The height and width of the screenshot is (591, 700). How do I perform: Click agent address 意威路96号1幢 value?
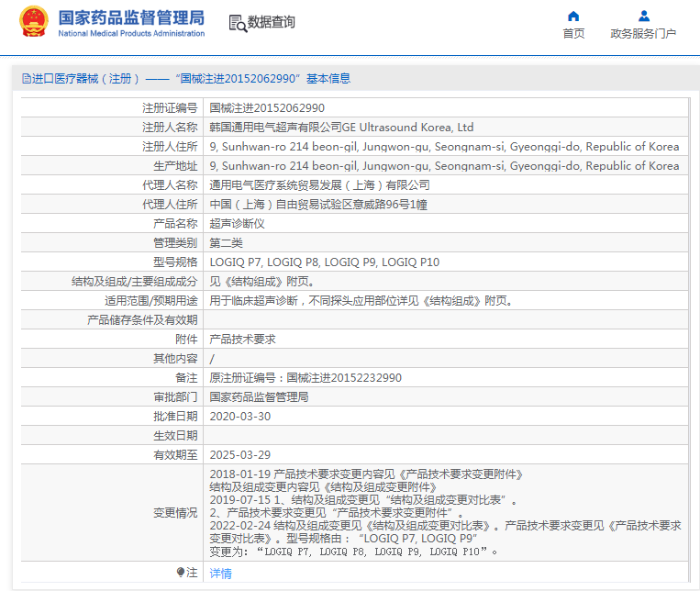point(318,205)
